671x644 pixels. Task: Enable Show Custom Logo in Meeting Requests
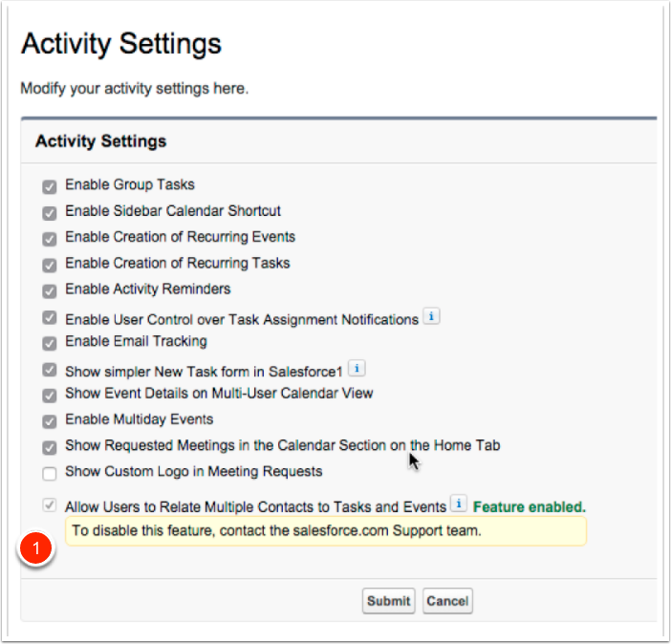pyautogui.click(x=49, y=472)
